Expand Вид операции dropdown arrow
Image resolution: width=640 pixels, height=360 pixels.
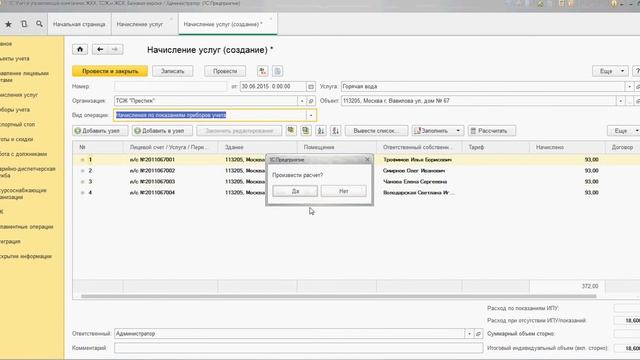tap(311, 116)
